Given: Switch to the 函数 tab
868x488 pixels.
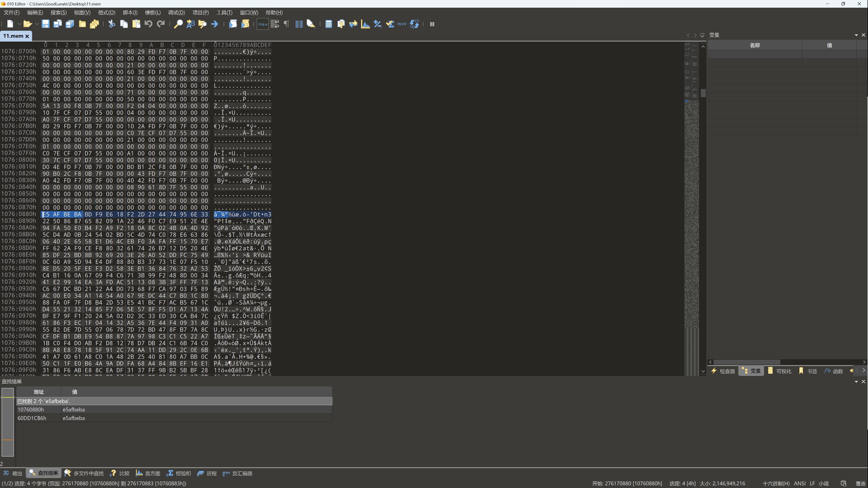Looking at the screenshot, I should [834, 371].
